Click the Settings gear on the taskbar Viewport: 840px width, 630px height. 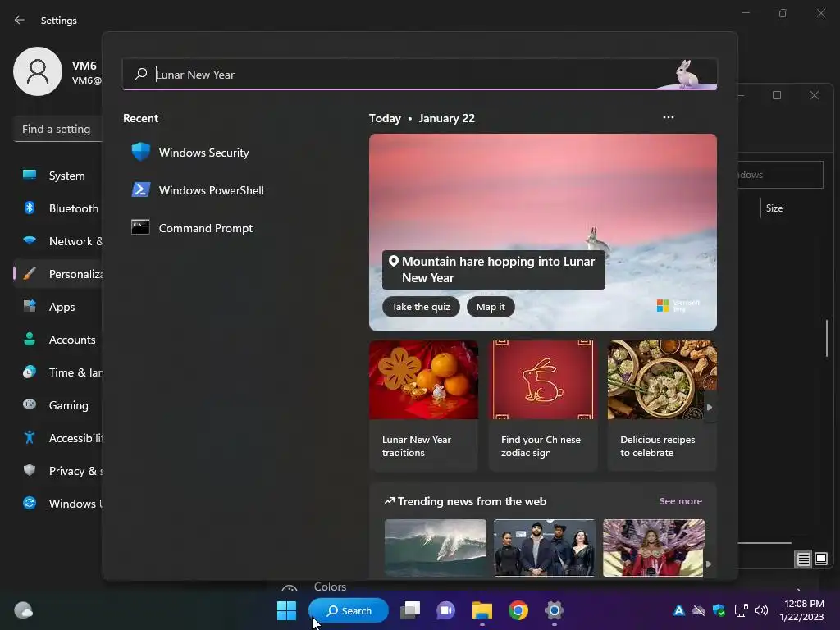(554, 610)
